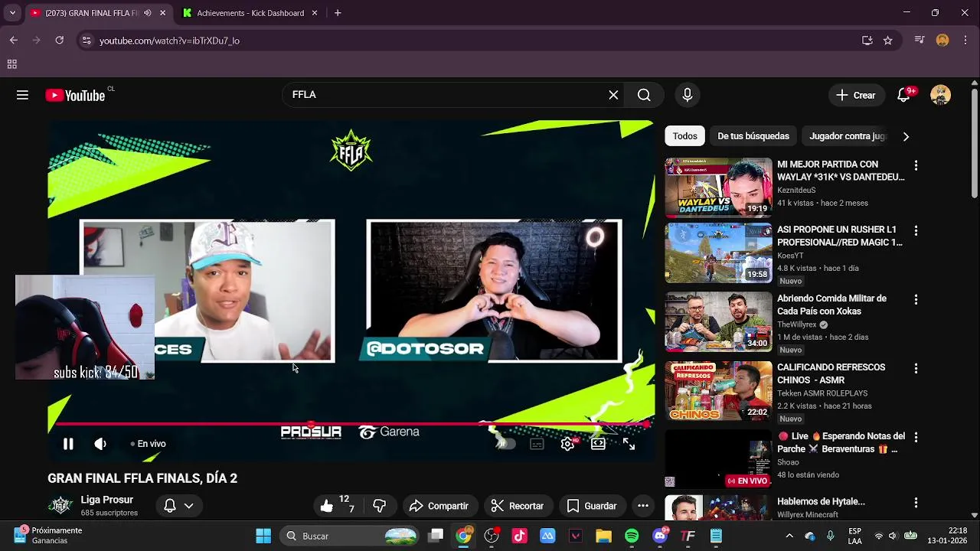Viewport: 980px width, 551px height.
Task: Run the search with the magnifier button
Action: coord(644,95)
